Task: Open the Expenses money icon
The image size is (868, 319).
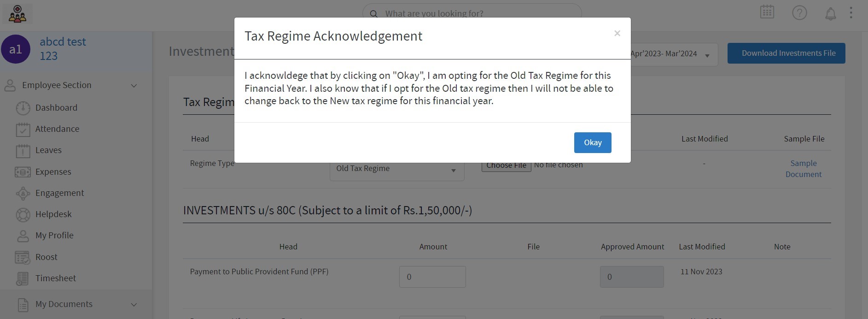Action: point(23,172)
